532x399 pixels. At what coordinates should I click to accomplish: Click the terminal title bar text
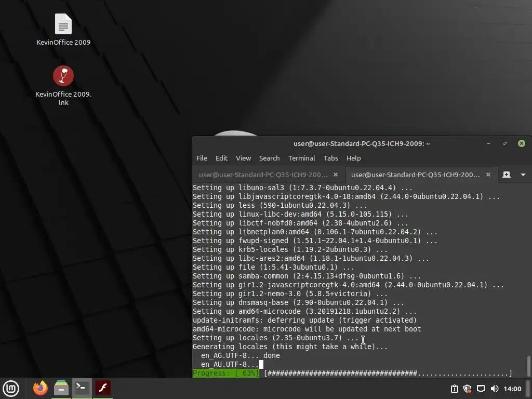362,143
